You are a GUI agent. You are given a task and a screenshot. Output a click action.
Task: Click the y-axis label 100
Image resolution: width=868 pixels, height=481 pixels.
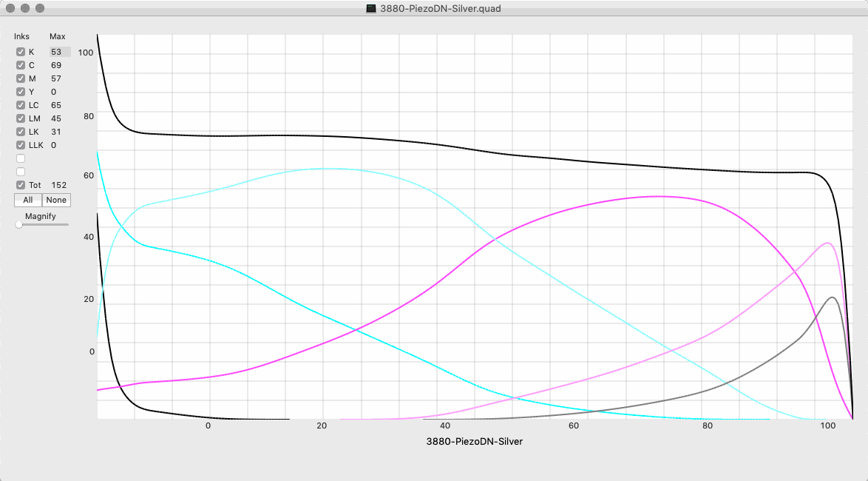coord(86,52)
